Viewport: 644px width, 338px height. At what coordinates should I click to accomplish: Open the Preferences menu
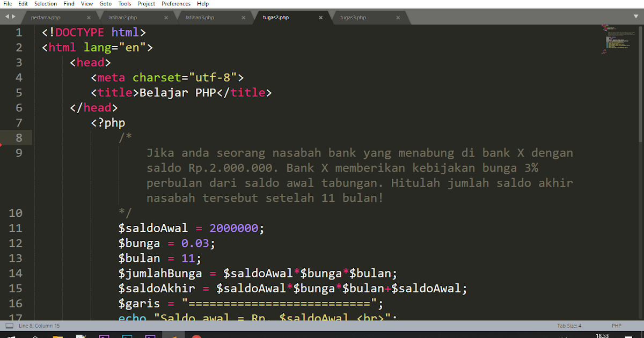pyautogui.click(x=175, y=4)
